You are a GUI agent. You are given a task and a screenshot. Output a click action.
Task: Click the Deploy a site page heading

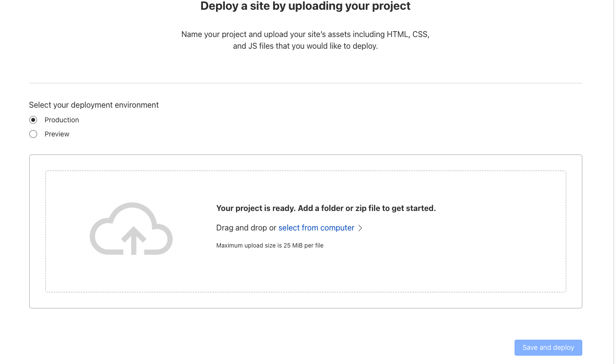click(305, 6)
